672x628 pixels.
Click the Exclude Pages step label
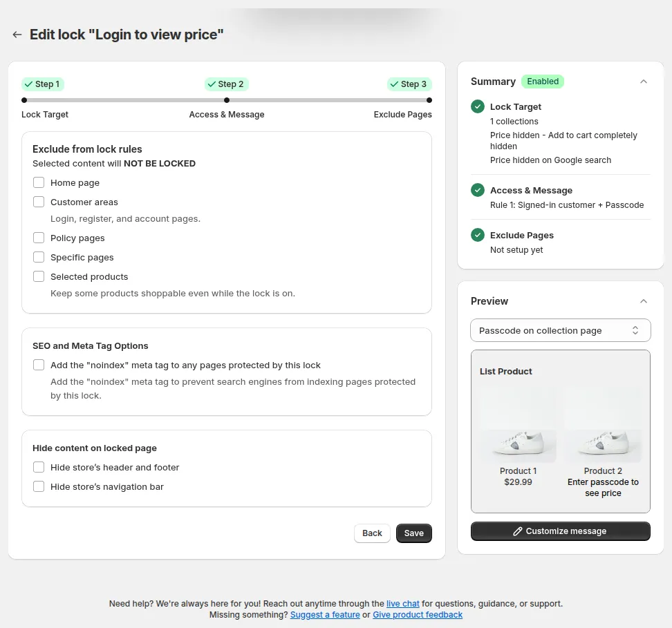coord(402,115)
